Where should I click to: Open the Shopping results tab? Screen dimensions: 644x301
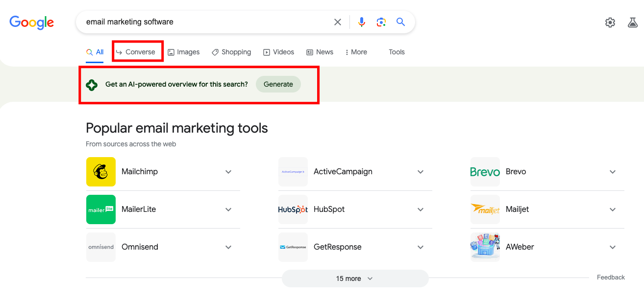[x=231, y=52]
